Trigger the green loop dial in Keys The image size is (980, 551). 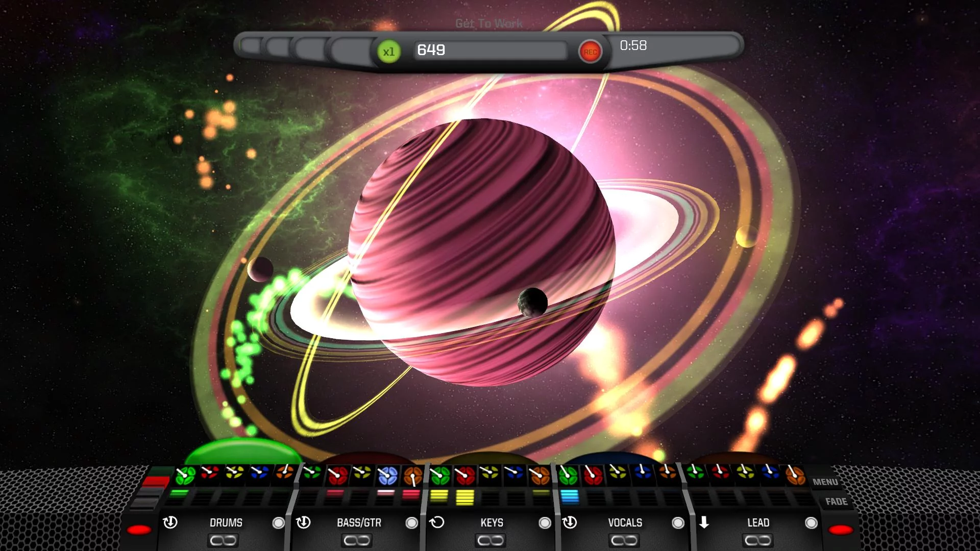(440, 475)
